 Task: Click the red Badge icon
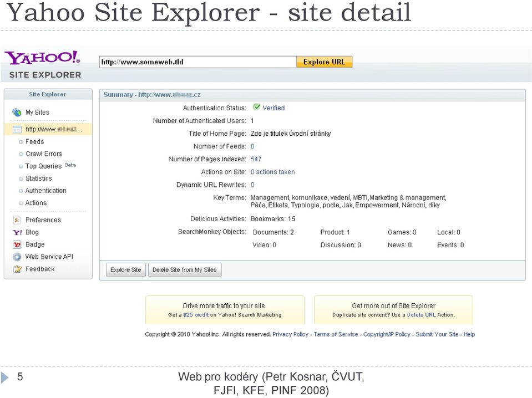tap(17, 244)
